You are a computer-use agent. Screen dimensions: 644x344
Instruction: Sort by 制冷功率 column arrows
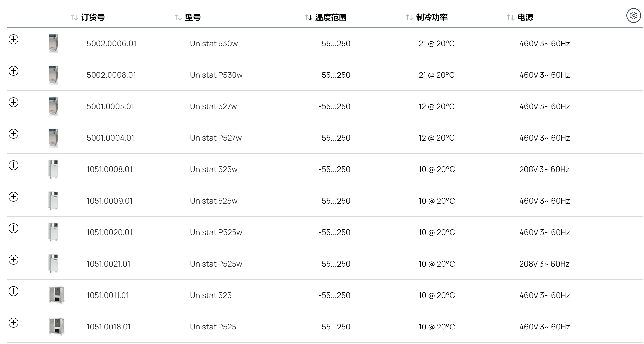409,17
